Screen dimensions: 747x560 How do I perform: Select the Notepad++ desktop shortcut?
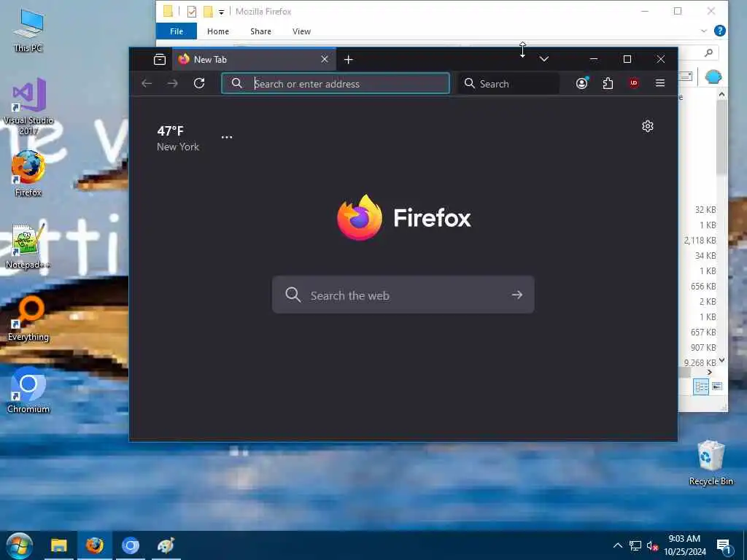tap(28, 246)
